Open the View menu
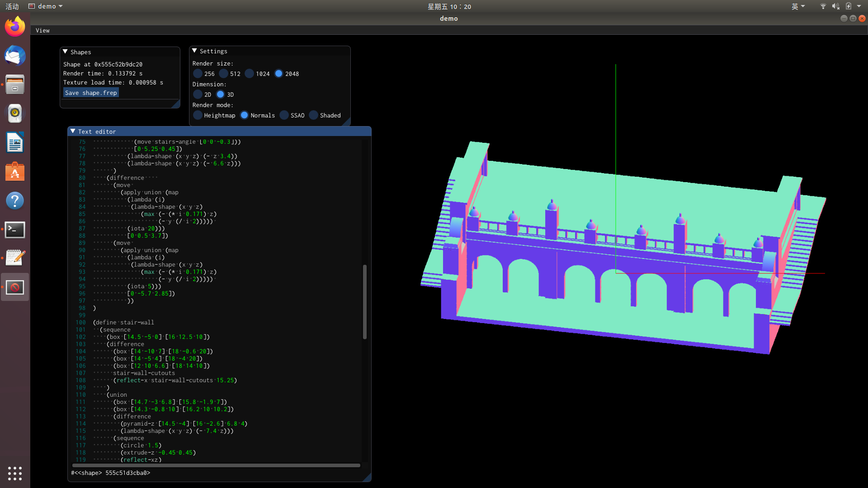Image resolution: width=868 pixels, height=488 pixels. pos(42,30)
